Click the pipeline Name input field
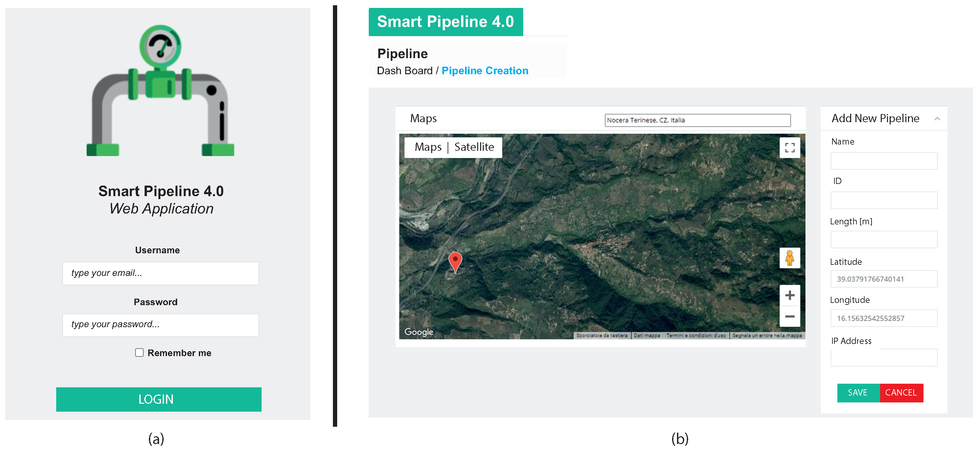 coord(883,161)
